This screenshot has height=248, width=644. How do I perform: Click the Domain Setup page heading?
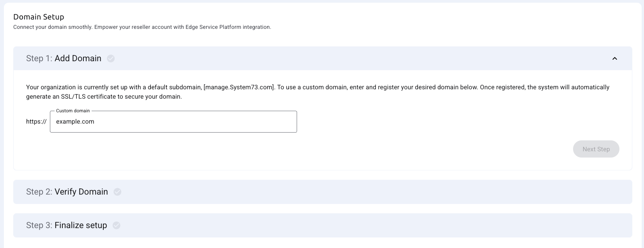[x=39, y=17]
